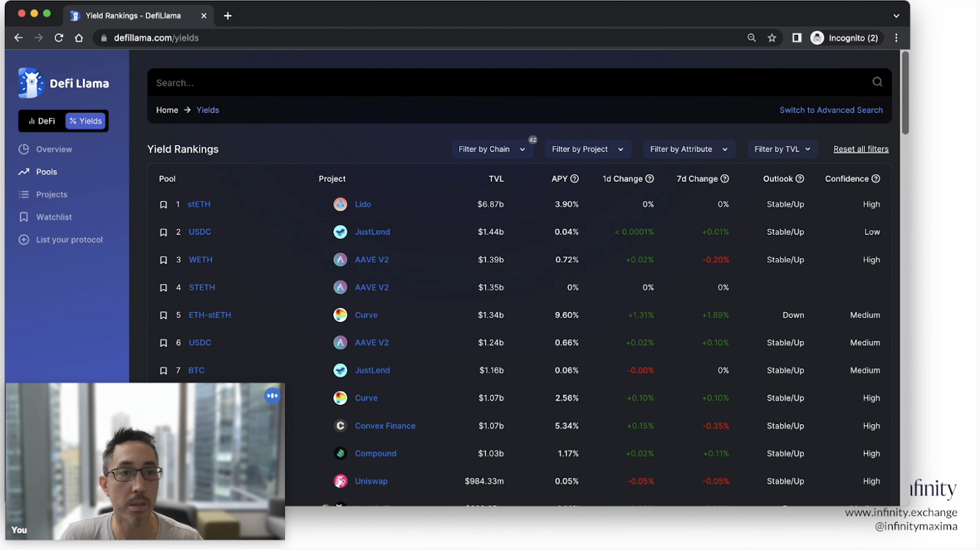Open the Filter by Attribute dropdown
This screenshot has height=550, width=980.
coord(689,149)
